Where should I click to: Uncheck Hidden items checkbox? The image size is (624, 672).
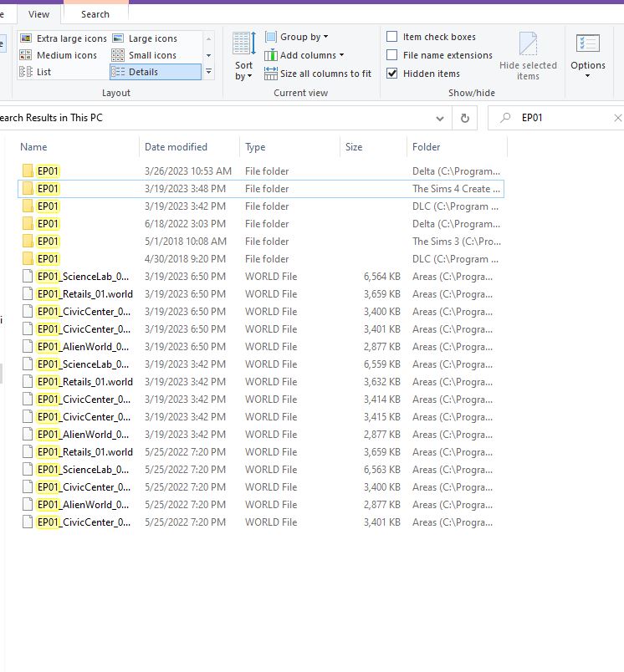click(x=391, y=74)
